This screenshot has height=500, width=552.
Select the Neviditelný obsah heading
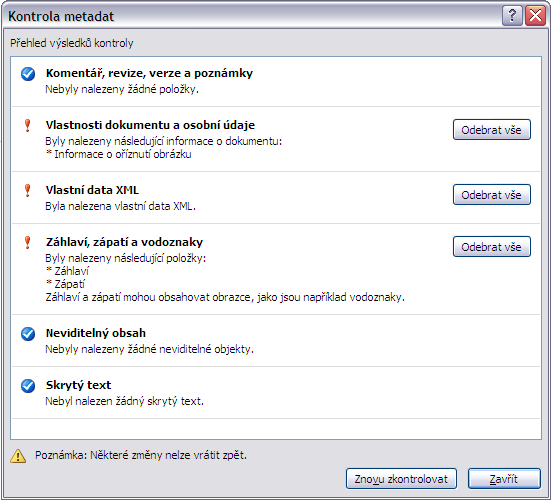96,333
